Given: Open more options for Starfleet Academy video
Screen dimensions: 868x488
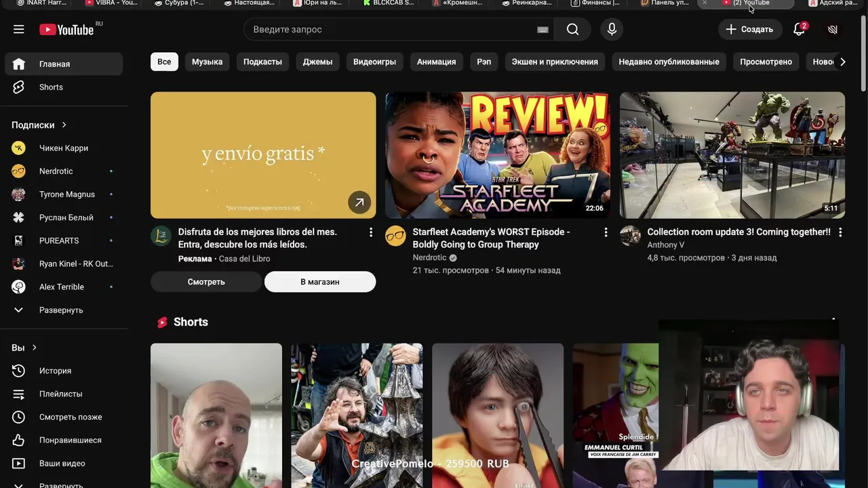Looking at the screenshot, I should click(606, 232).
